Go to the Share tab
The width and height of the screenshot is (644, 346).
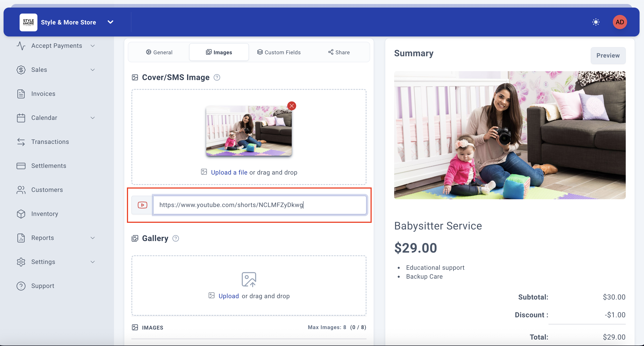click(339, 52)
